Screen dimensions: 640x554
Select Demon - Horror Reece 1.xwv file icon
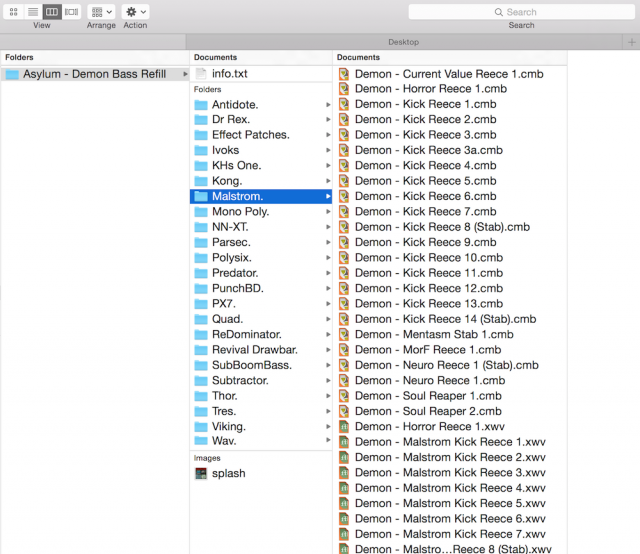(x=344, y=427)
